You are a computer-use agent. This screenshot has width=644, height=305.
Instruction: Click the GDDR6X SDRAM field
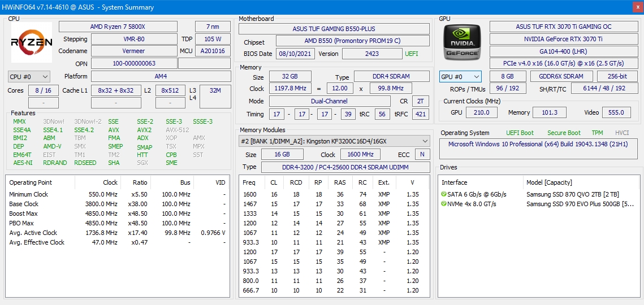(562, 77)
